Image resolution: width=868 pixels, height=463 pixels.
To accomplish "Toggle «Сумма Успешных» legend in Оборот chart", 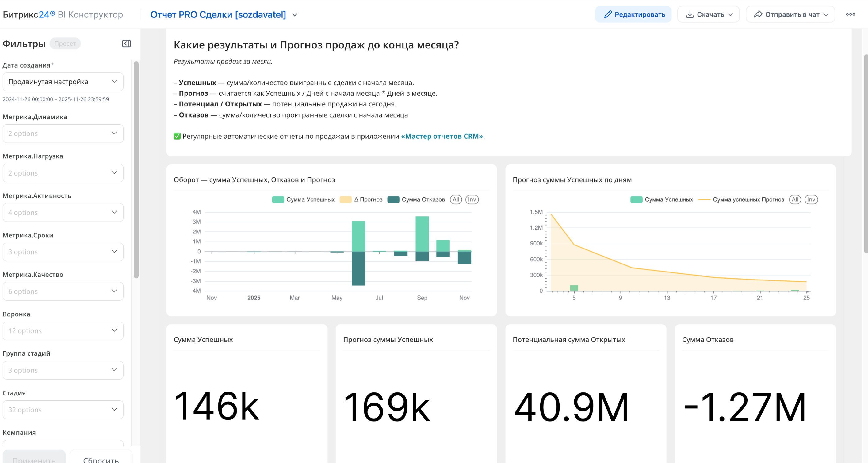I will (303, 199).
